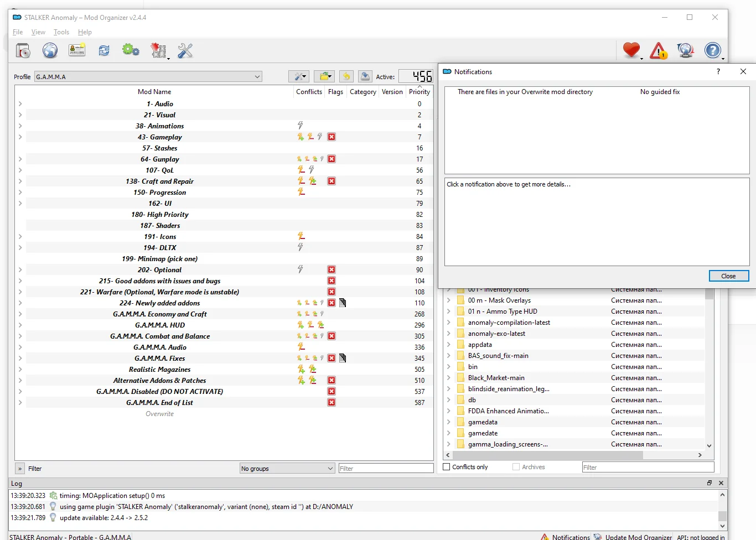Open Executables via the green gears icon
Image resolution: width=756 pixels, height=540 pixels.
[131, 50]
